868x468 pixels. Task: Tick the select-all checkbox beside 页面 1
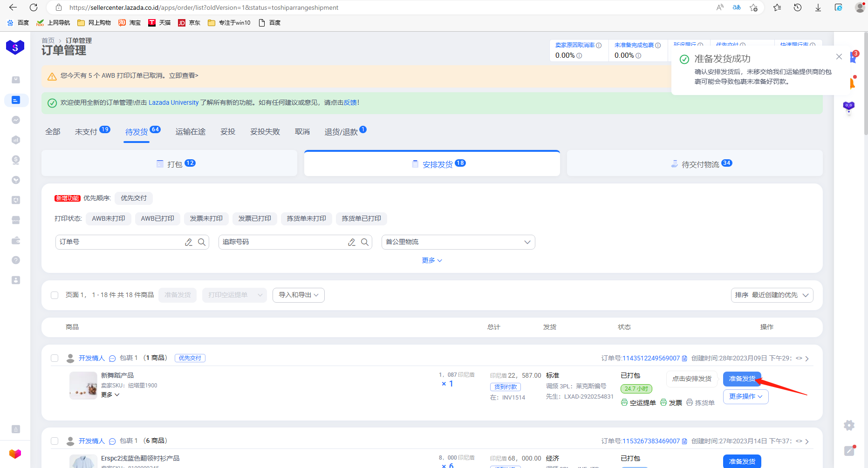coord(55,295)
